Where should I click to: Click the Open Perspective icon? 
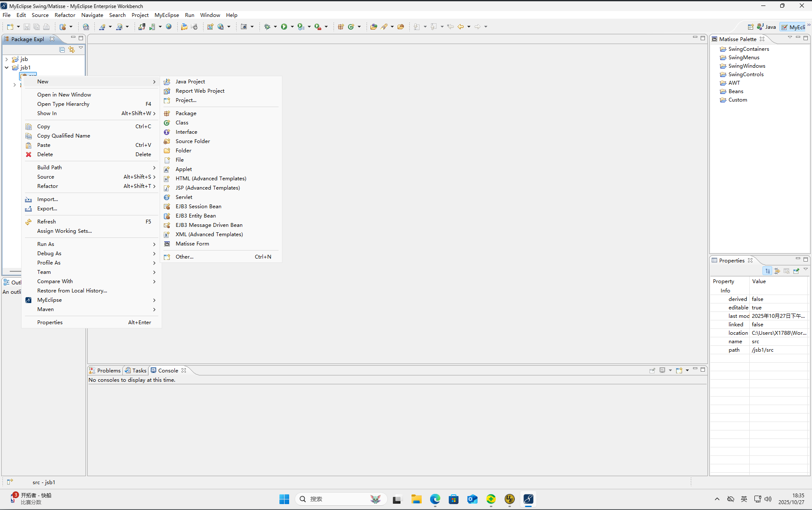[751, 27]
